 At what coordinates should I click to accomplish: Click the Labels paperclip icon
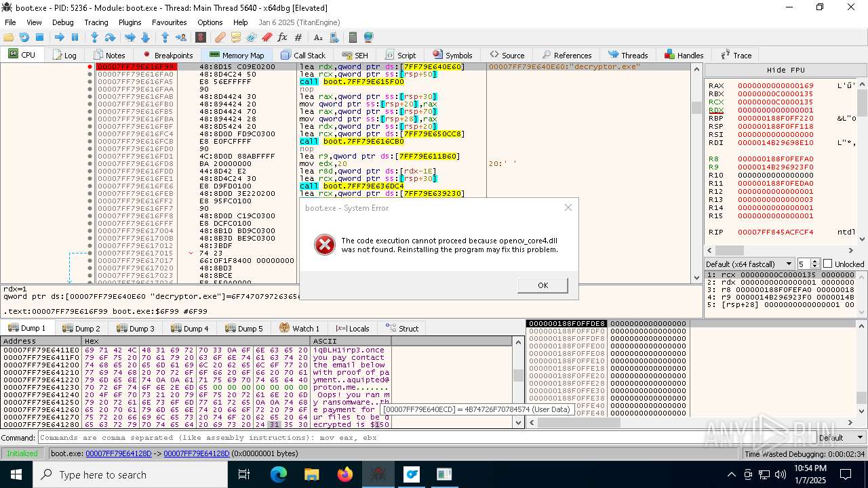coord(252,37)
